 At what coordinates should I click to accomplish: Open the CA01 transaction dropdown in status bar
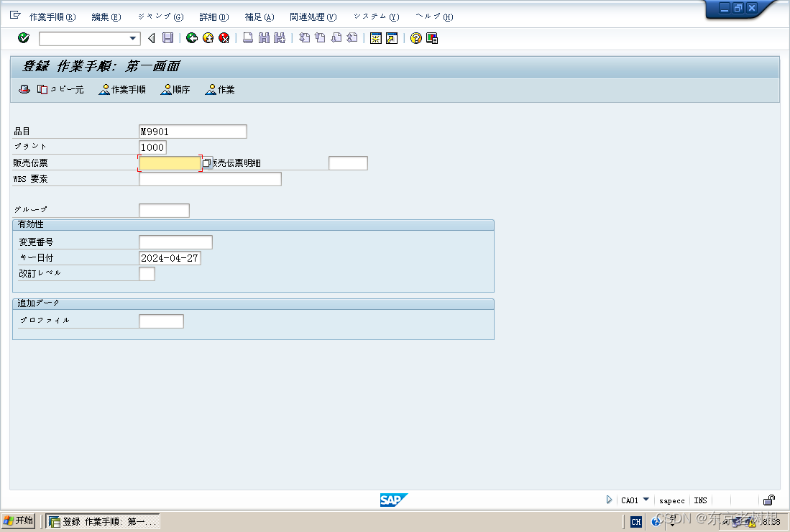[x=646, y=500]
